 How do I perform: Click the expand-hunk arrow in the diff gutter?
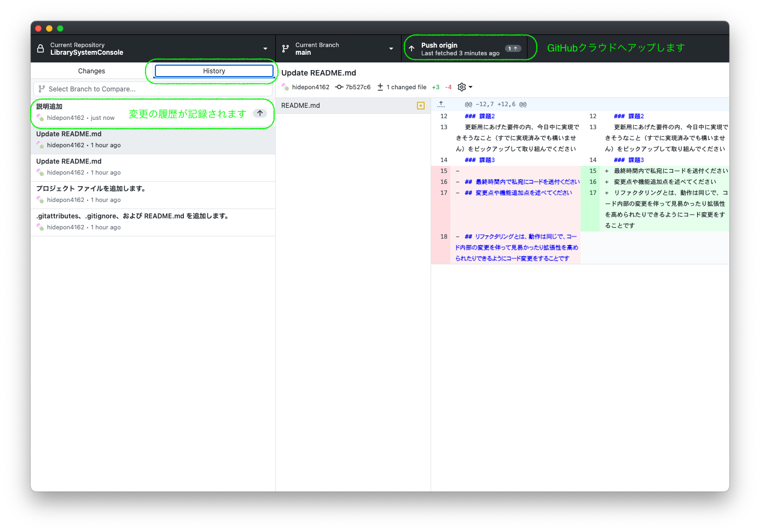(441, 104)
